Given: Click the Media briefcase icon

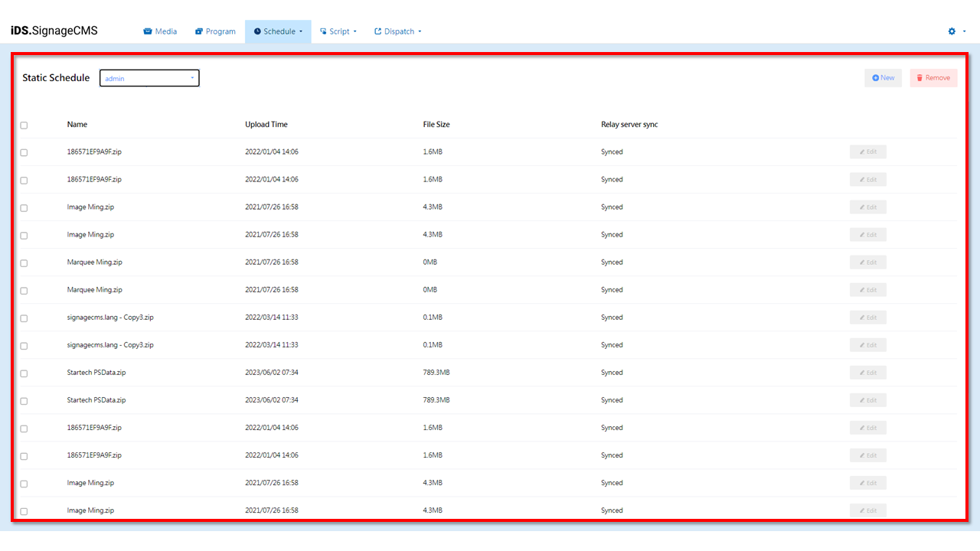Looking at the screenshot, I should [148, 31].
